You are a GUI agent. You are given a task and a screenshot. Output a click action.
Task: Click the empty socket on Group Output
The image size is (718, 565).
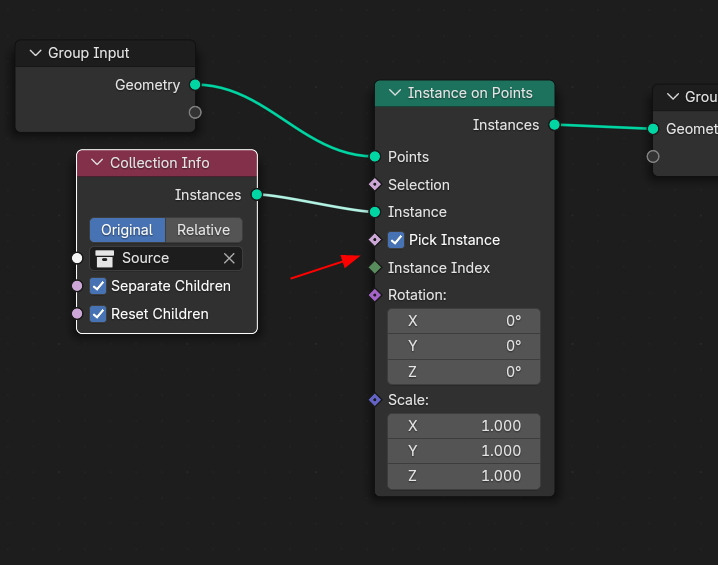653,157
